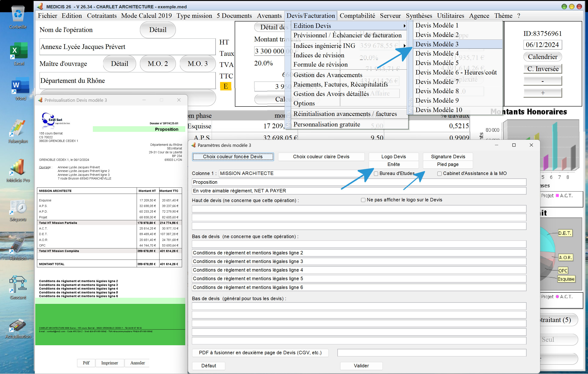Open the Médicis Pro desktop shortcut

[x=18, y=170]
